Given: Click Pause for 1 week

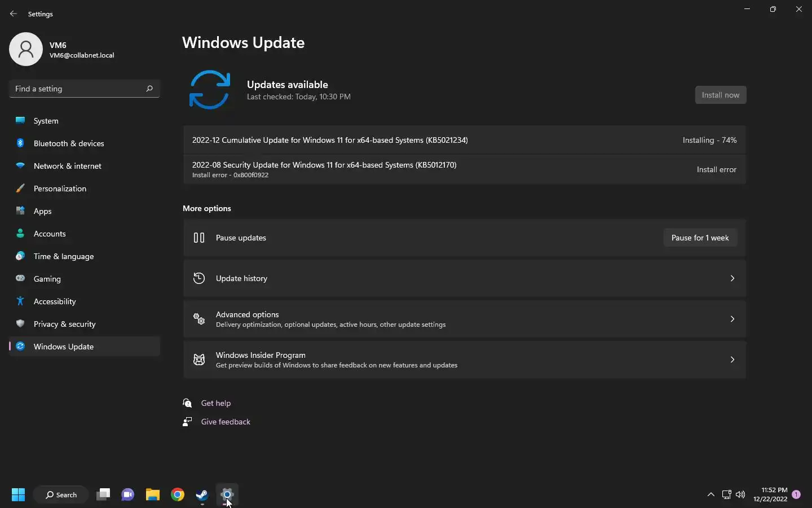Looking at the screenshot, I should click(x=700, y=238).
